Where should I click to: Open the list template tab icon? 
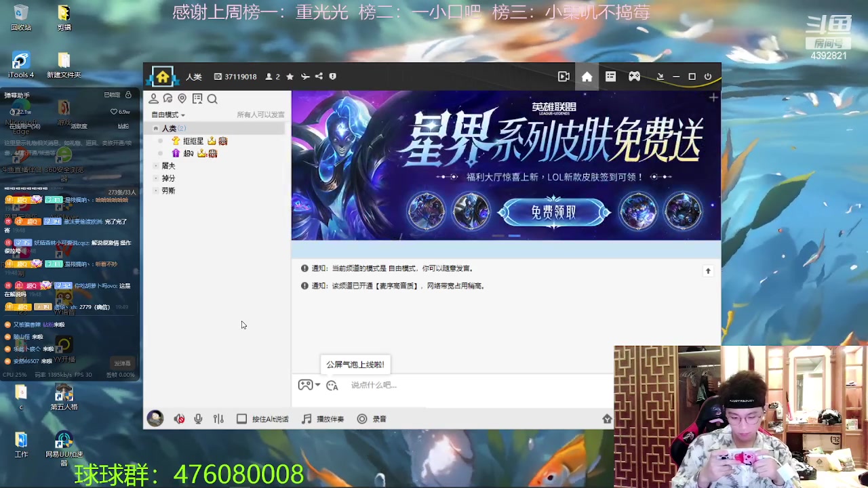(610, 77)
